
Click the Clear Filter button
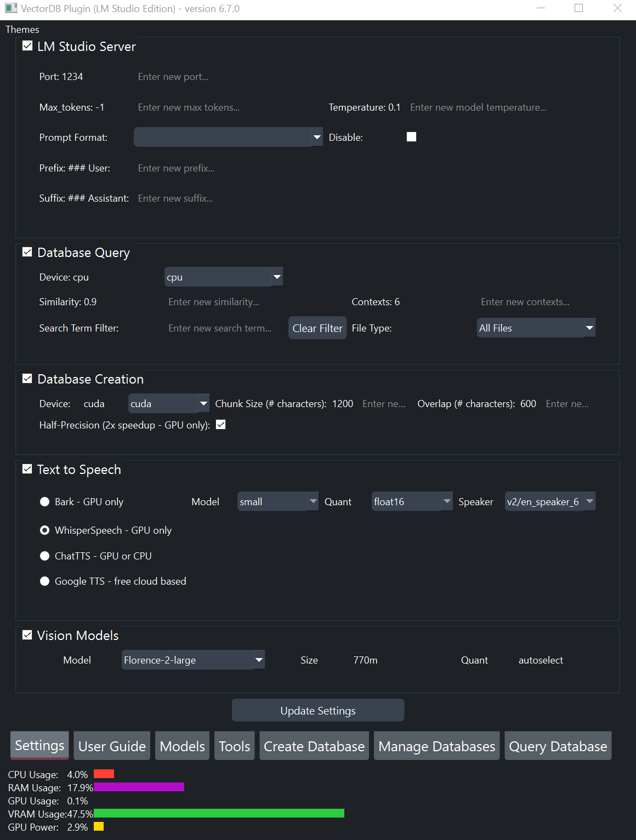(x=317, y=328)
